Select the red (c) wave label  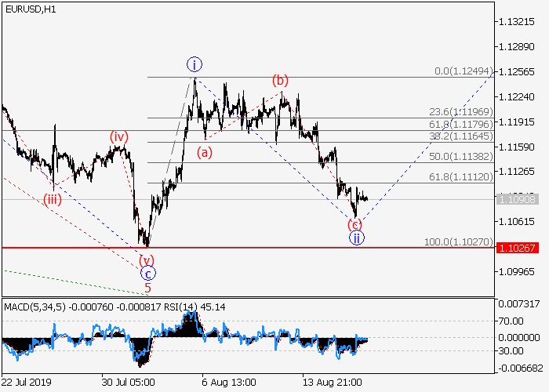354,225
